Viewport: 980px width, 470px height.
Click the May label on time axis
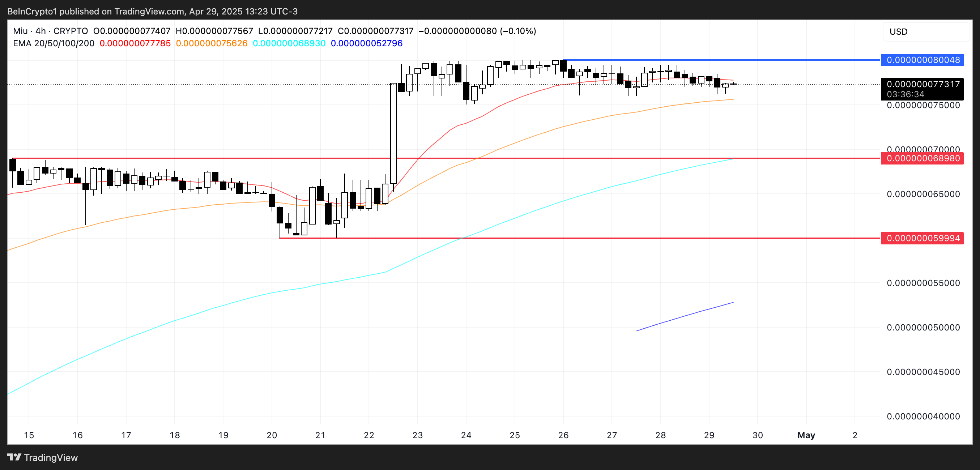point(806,435)
